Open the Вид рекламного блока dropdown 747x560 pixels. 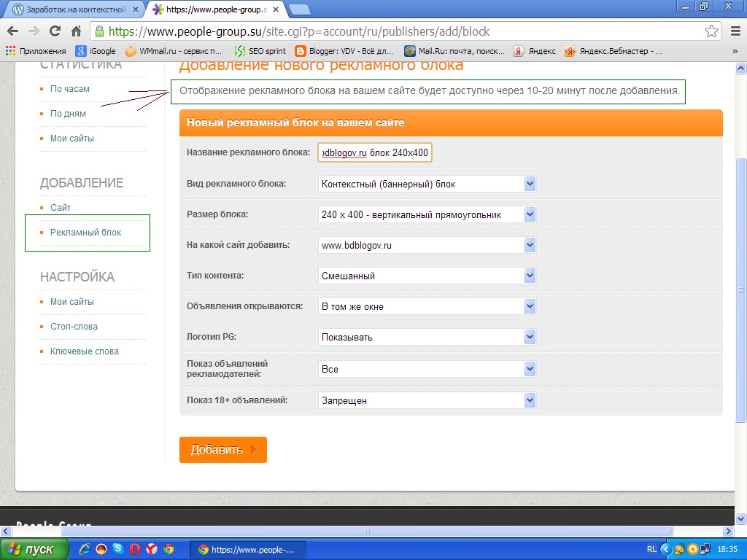[x=427, y=184]
